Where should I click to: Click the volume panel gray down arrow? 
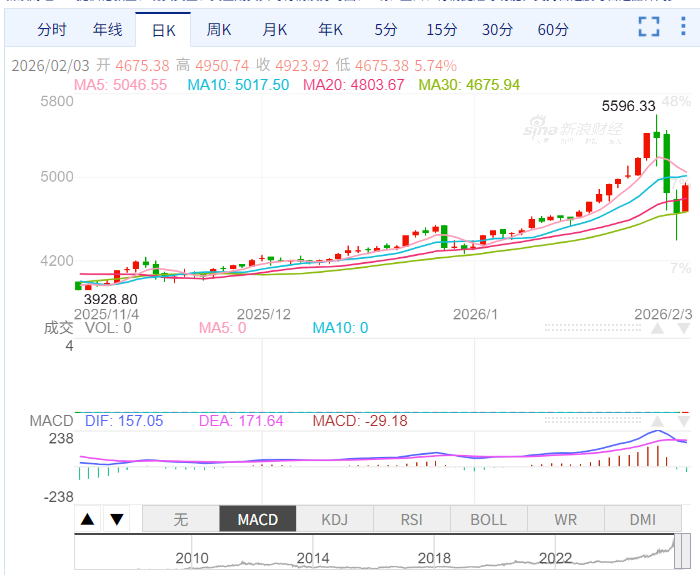click(684, 329)
